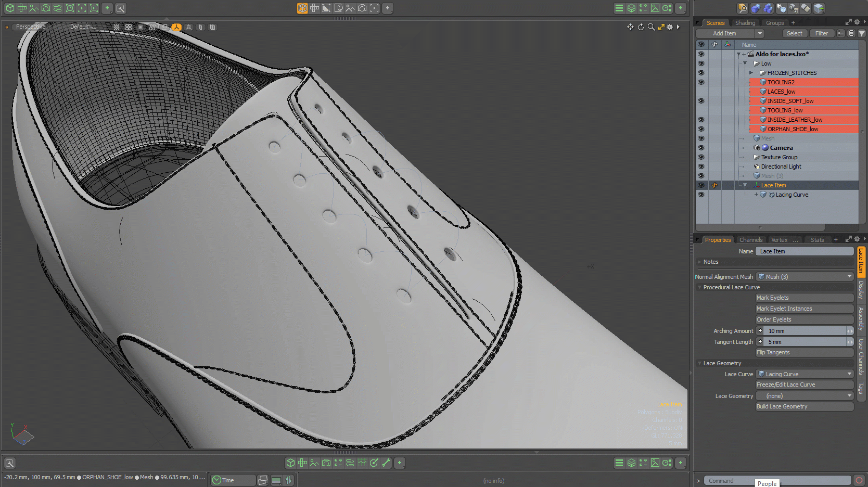Open the Add Item dropdown arrow
Image resolution: width=868 pixels, height=487 pixels.
pos(760,33)
